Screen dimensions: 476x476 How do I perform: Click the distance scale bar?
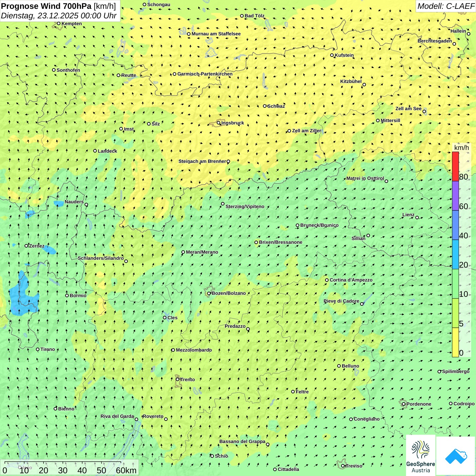(63, 462)
